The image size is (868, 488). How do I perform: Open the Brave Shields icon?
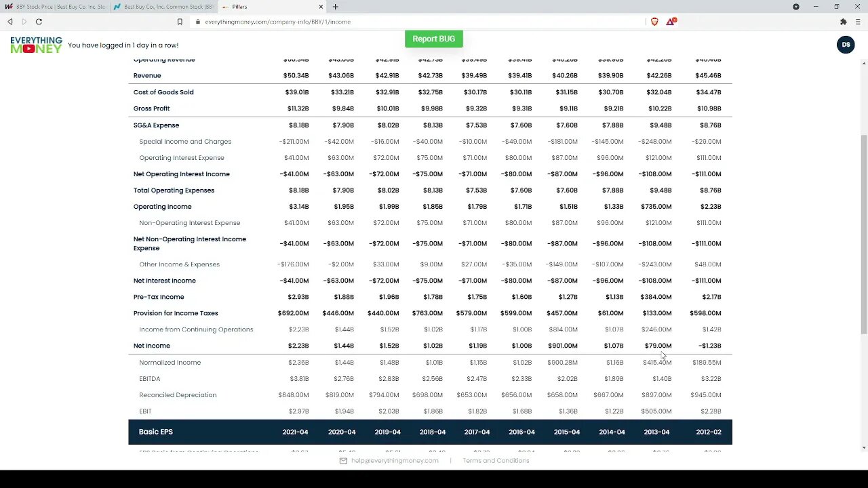pos(654,22)
